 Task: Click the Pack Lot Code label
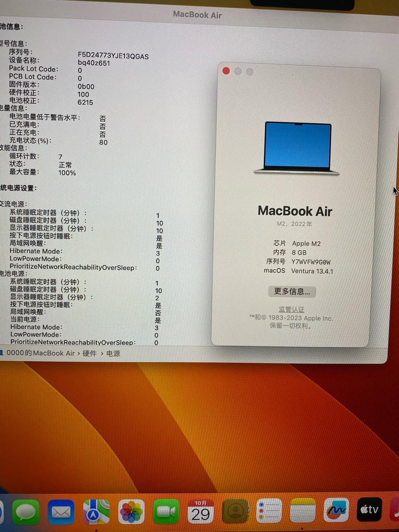click(x=33, y=69)
